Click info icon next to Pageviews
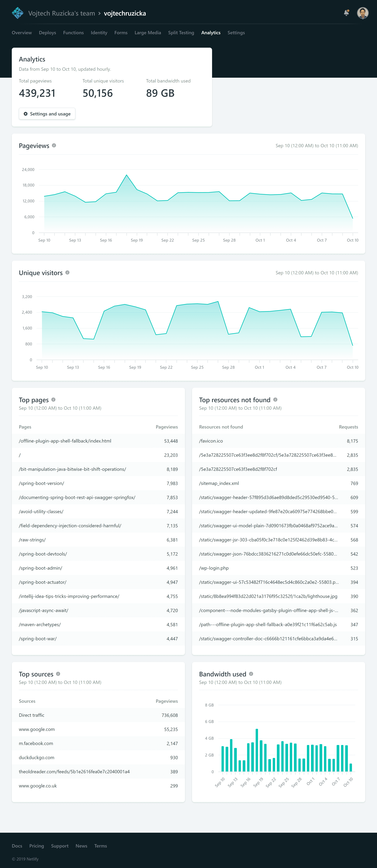Image resolution: width=377 pixels, height=868 pixels. click(x=54, y=146)
